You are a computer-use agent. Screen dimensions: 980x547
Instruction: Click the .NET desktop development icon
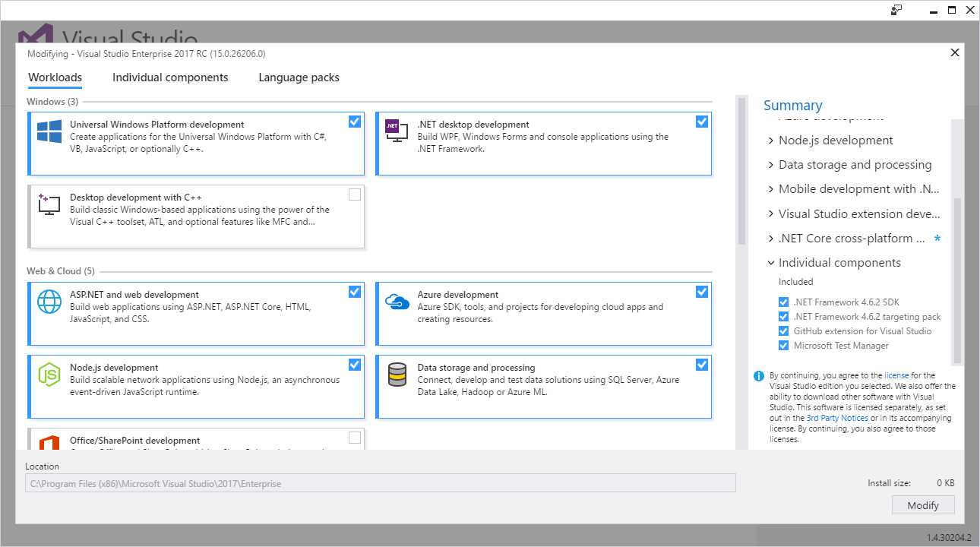coord(396,130)
